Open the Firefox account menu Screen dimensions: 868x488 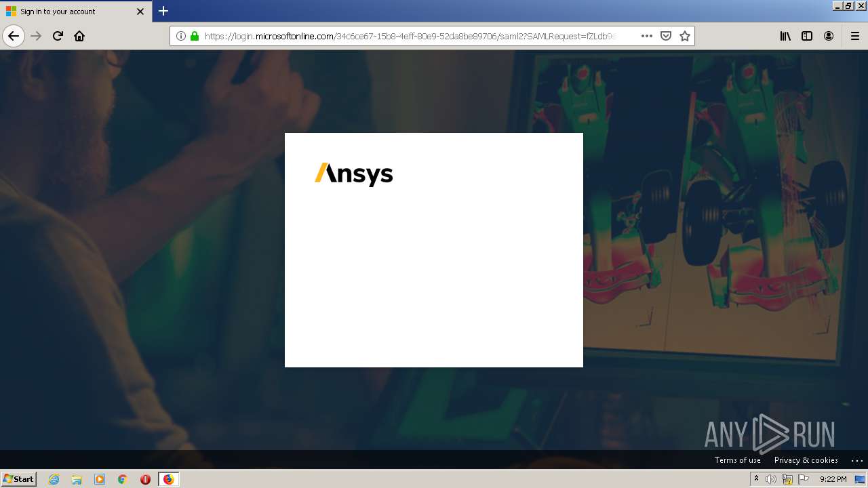pyautogui.click(x=829, y=36)
